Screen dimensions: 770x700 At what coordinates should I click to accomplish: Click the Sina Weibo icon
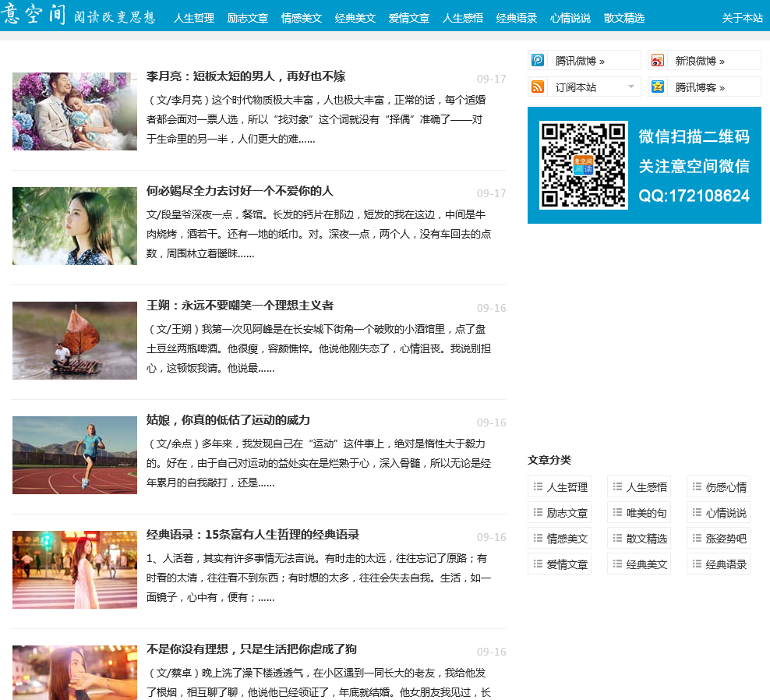tap(658, 61)
